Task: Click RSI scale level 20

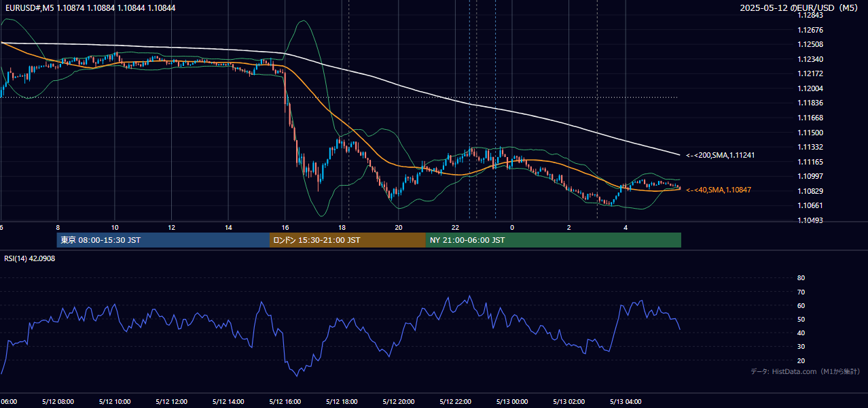Action: [801, 360]
